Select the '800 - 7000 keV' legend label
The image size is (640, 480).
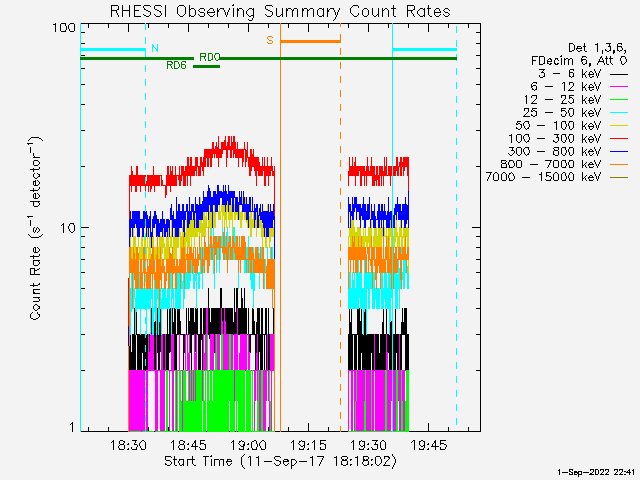(x=551, y=164)
